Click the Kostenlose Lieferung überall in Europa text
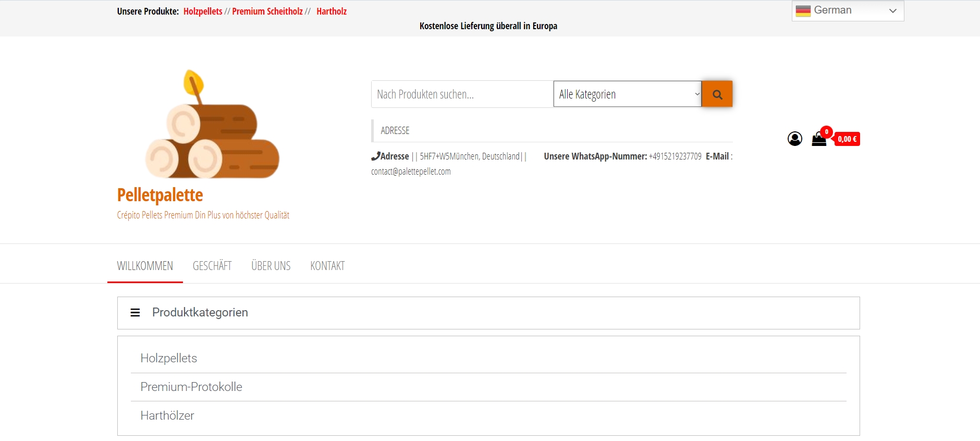980x441 pixels. (488, 26)
